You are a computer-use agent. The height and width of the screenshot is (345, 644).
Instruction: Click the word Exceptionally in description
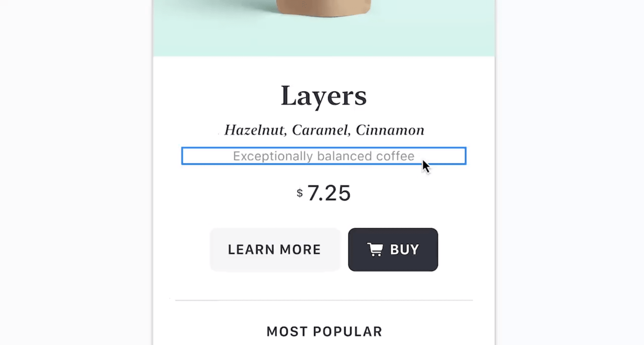click(272, 156)
